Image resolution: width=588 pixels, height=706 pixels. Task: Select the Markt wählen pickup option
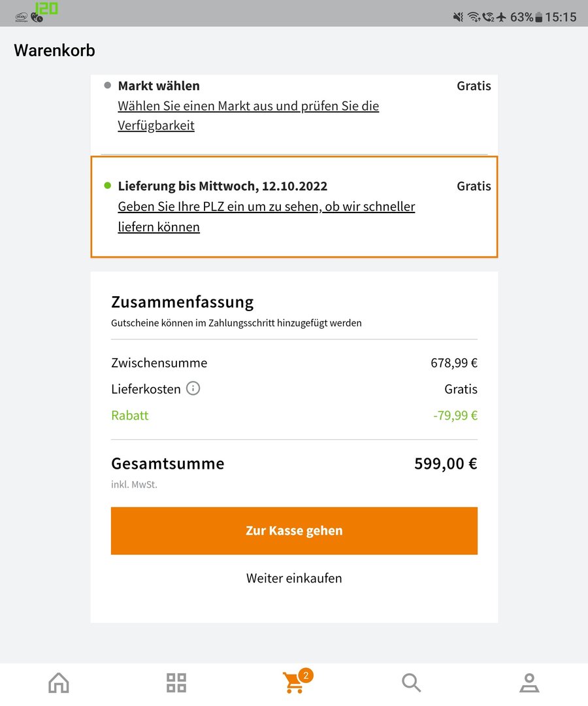pos(159,86)
